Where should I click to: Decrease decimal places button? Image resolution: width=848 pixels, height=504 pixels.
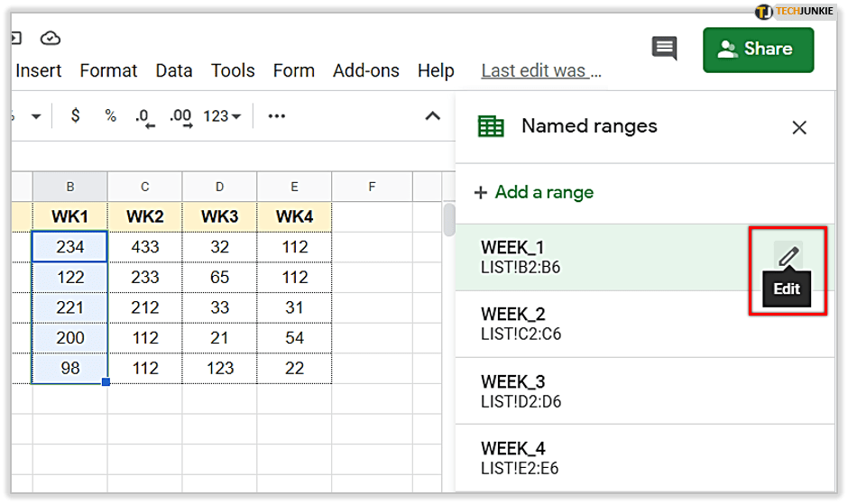click(143, 117)
